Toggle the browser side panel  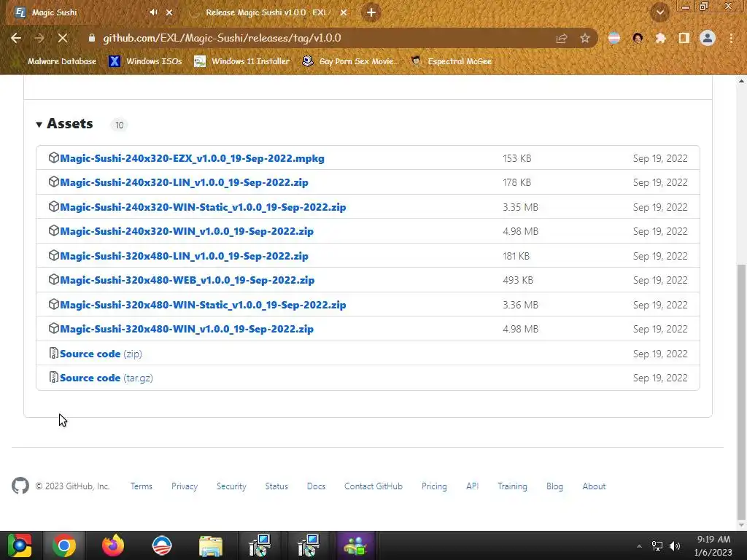tap(684, 38)
